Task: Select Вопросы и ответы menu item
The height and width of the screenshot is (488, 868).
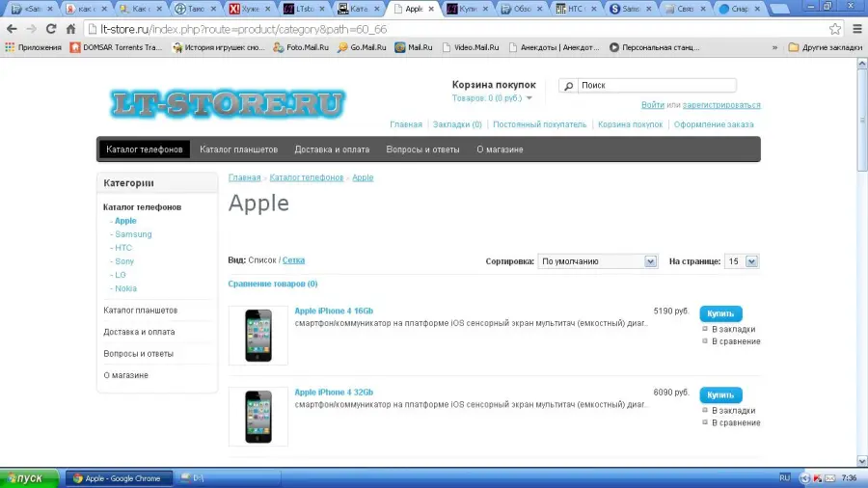Action: click(423, 149)
